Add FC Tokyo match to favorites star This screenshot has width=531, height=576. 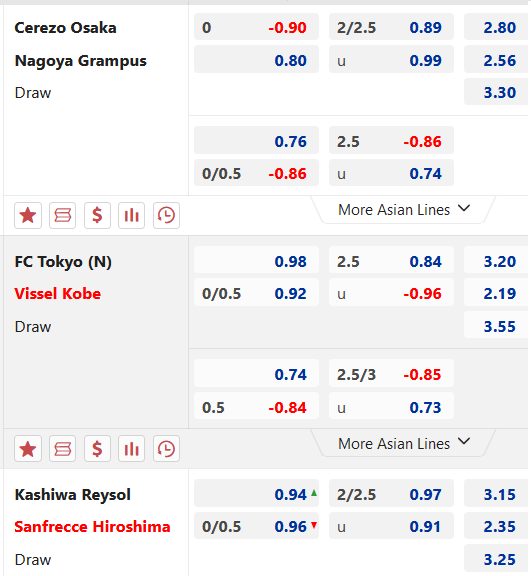[x=28, y=449]
